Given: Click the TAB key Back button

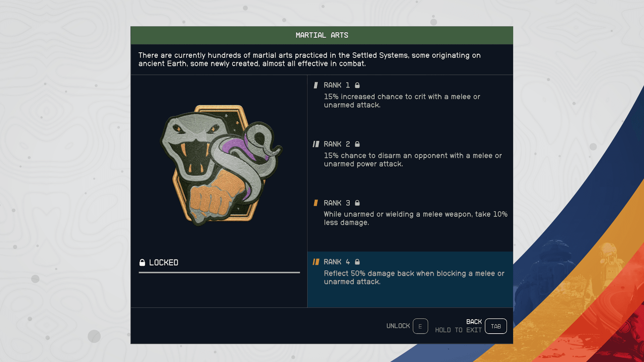Looking at the screenshot, I should (496, 326).
